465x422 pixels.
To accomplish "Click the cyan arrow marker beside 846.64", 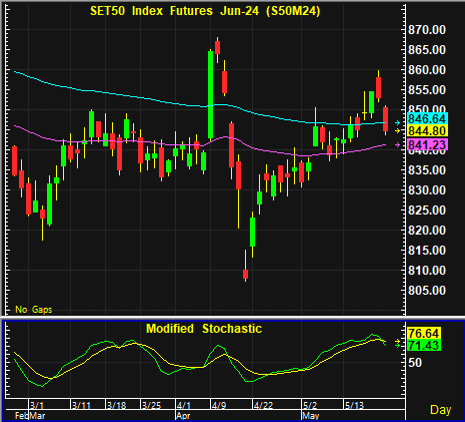I will 397,123.
